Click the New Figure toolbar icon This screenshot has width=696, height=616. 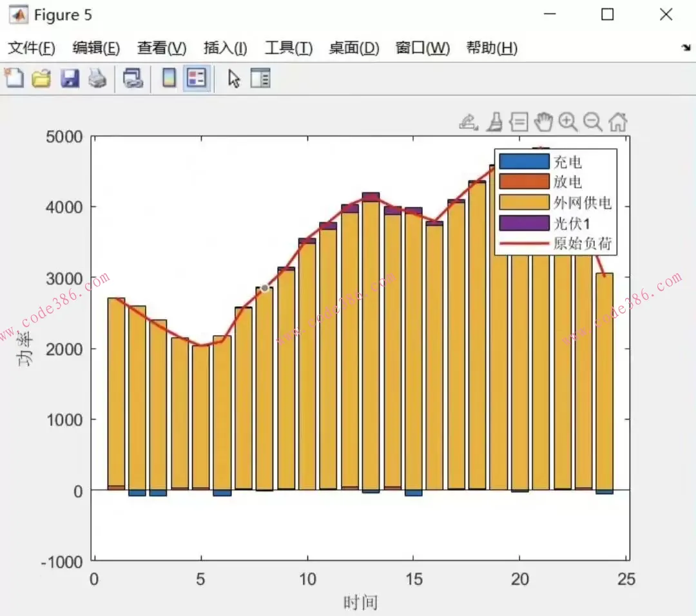click(x=14, y=79)
